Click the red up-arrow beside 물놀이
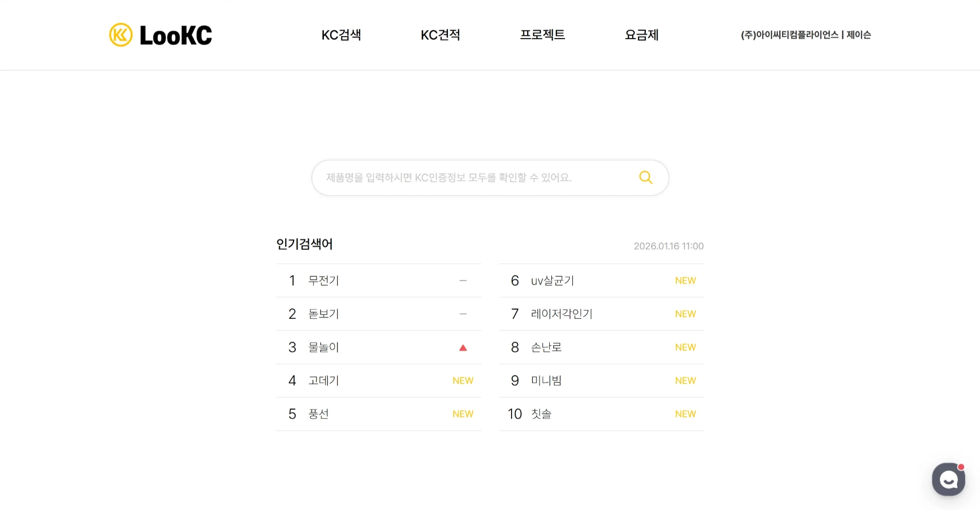This screenshot has height=510, width=980. tap(463, 348)
